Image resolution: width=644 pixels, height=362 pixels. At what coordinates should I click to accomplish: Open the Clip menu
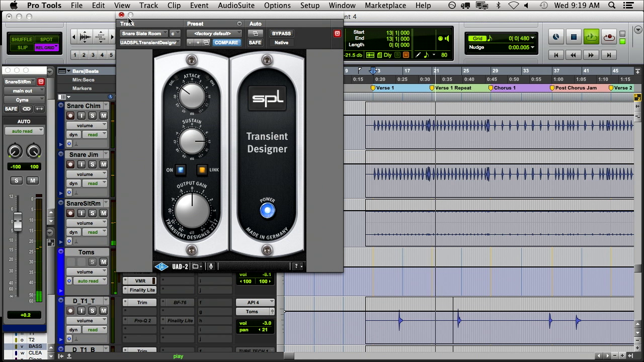[174, 6]
